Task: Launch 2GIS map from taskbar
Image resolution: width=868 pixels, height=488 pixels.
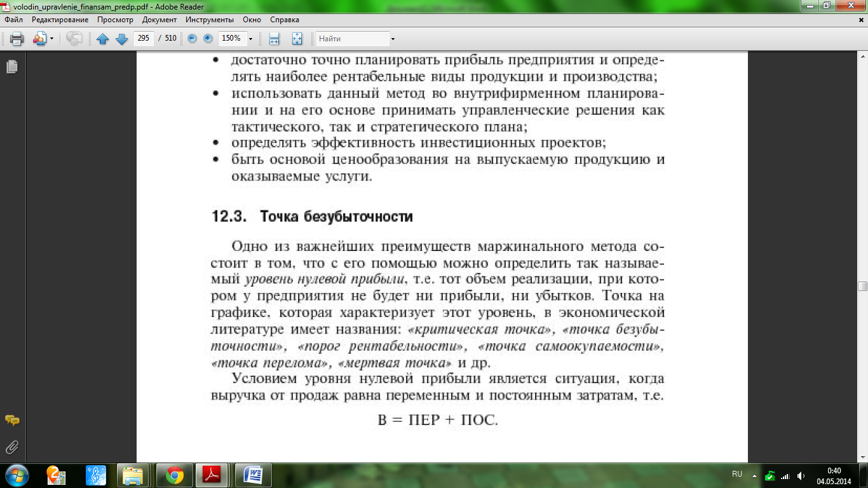Action: (x=57, y=475)
